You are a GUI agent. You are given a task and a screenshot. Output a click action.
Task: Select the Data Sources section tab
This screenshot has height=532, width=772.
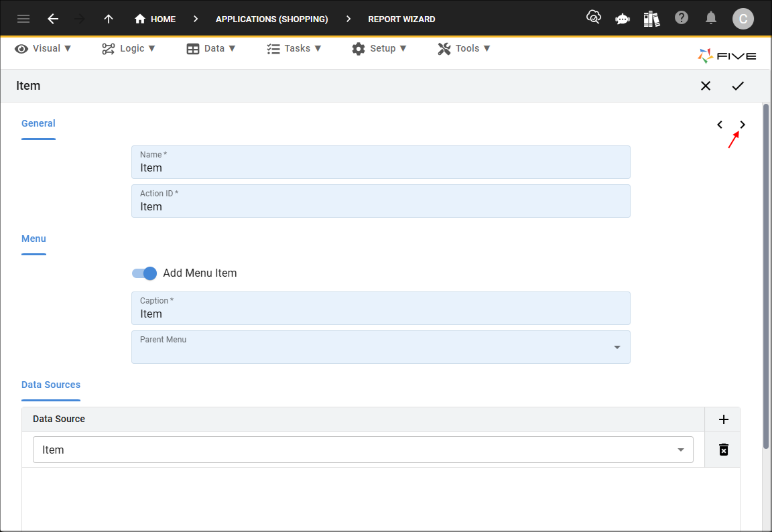51,385
